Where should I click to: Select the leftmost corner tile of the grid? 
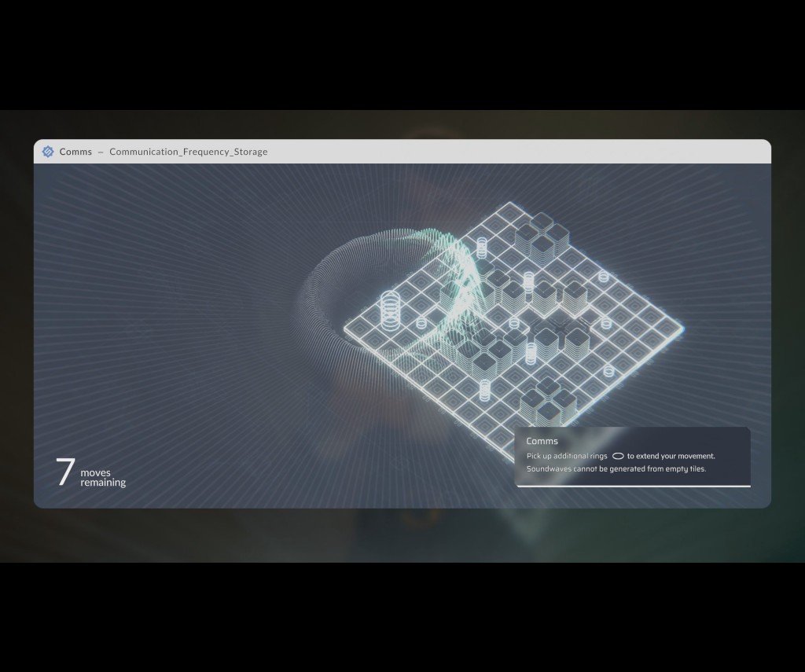coord(355,326)
